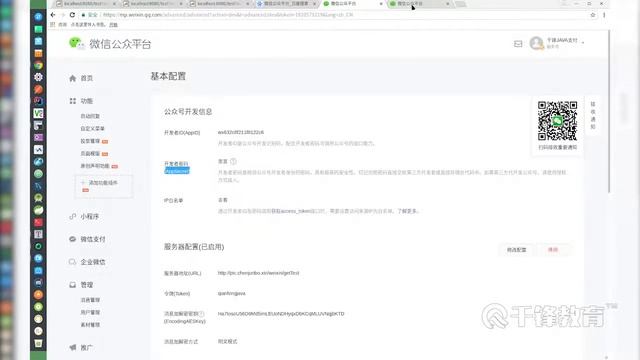Bookmark this page with the star icon
The width and height of the screenshot is (640, 360).
tap(593, 15)
